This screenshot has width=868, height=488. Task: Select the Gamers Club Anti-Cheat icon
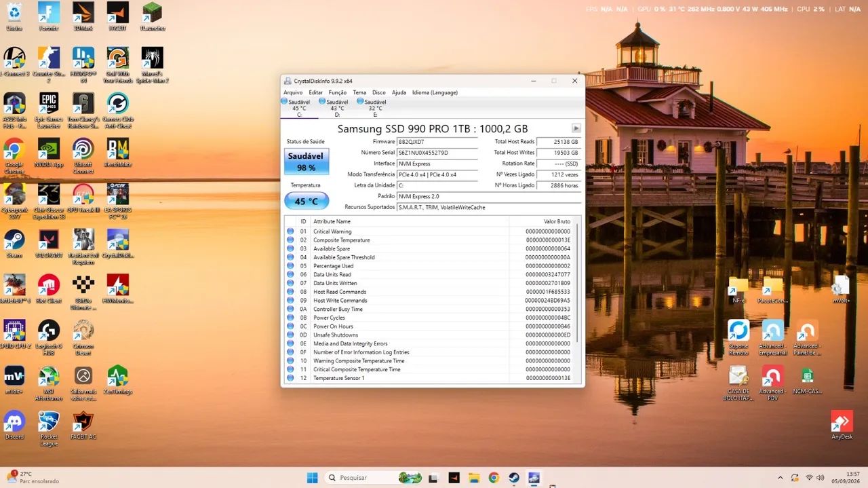coord(117,110)
